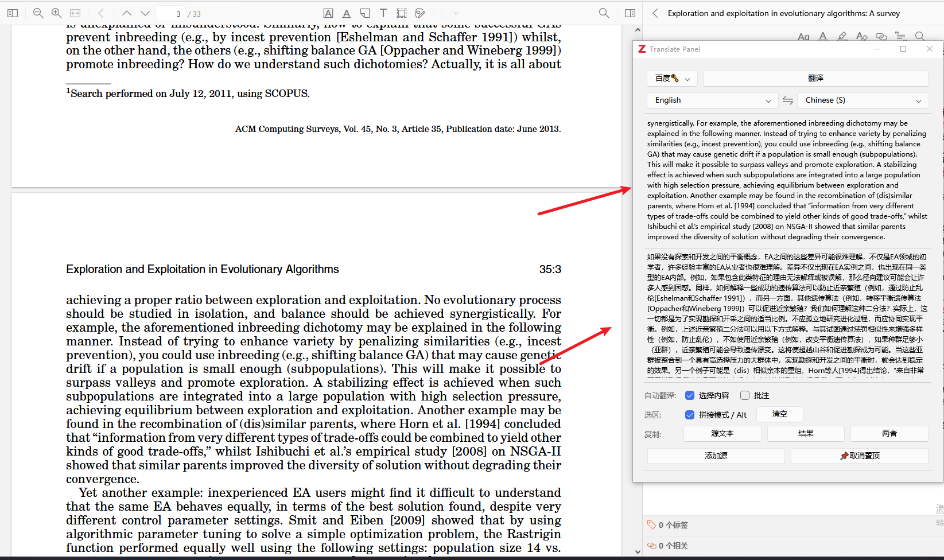Click into the page number field

pos(170,13)
